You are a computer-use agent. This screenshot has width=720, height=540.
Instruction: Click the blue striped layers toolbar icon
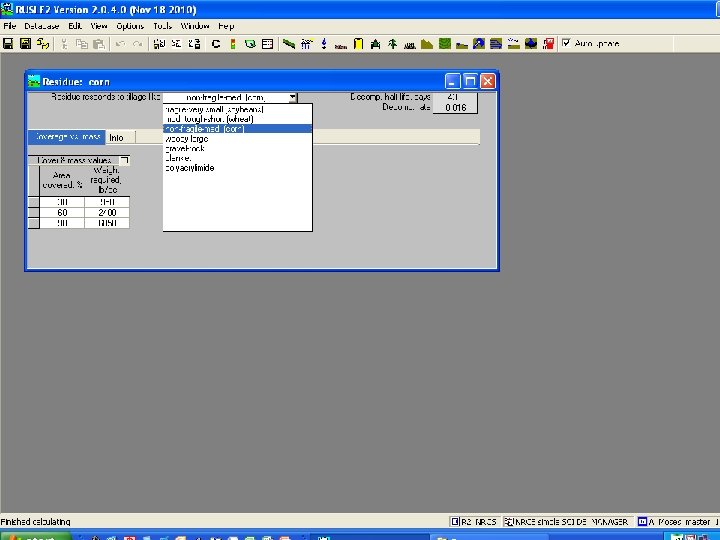[496, 44]
